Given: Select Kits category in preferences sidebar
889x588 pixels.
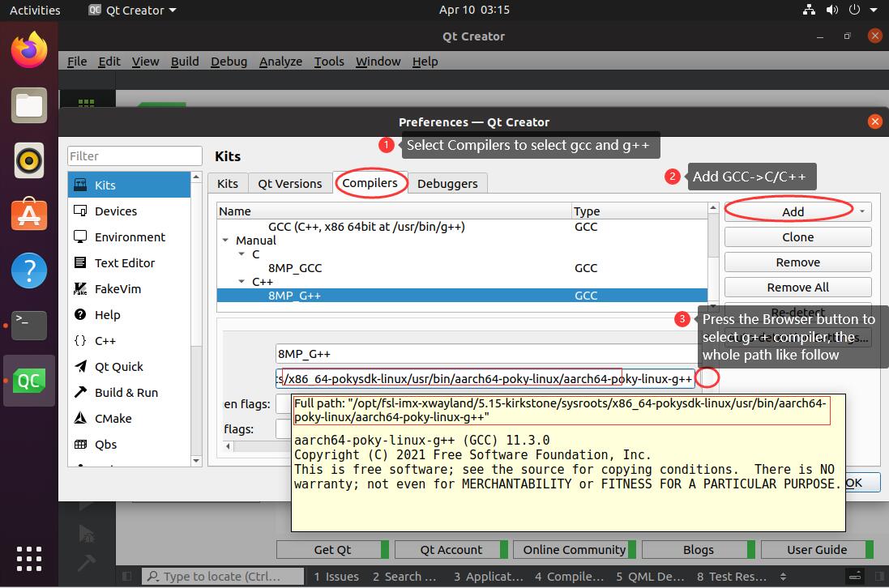Looking at the screenshot, I should pos(130,185).
